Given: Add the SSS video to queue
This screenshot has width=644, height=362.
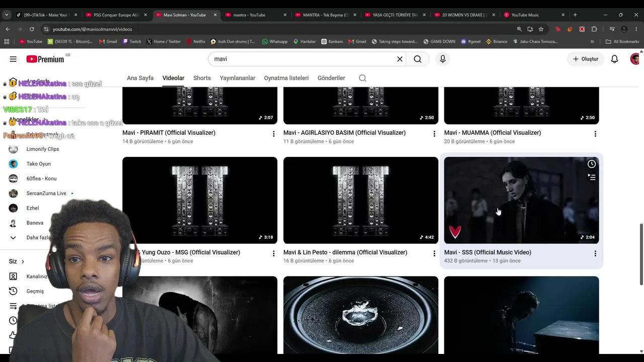Looking at the screenshot, I should [592, 177].
